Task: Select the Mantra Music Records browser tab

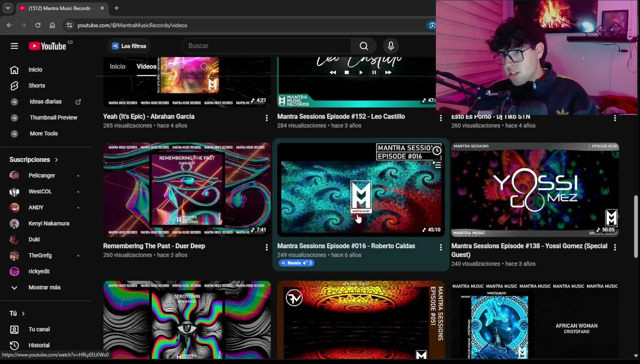Action: click(61, 8)
